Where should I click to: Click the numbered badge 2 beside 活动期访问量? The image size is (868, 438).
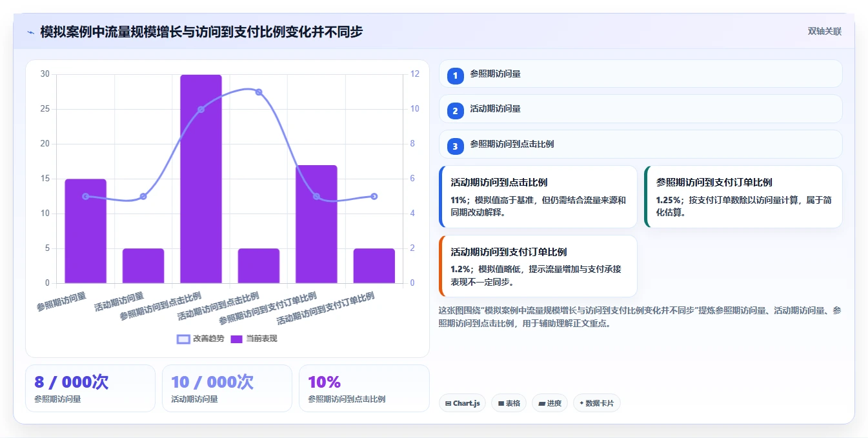click(455, 111)
